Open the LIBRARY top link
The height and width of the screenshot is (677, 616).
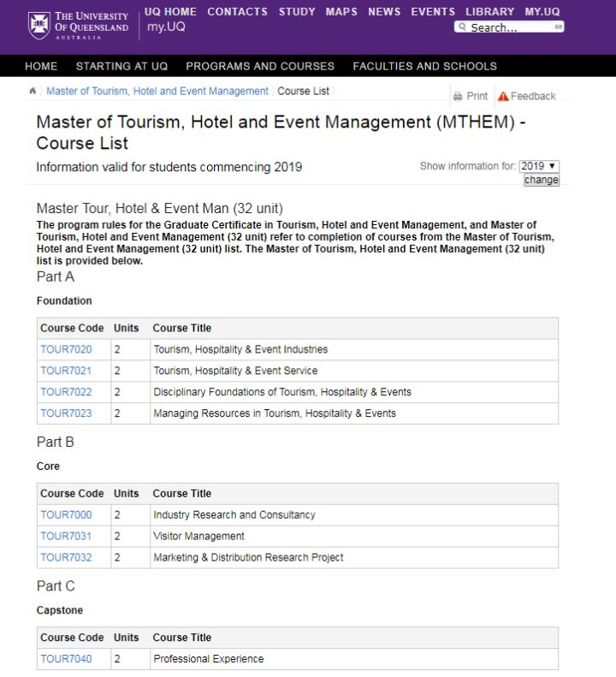click(490, 12)
